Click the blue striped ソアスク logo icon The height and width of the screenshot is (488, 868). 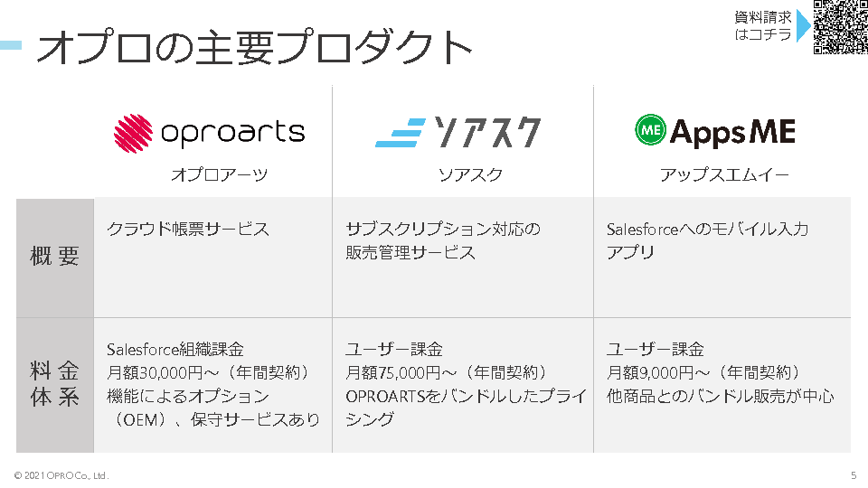401,133
